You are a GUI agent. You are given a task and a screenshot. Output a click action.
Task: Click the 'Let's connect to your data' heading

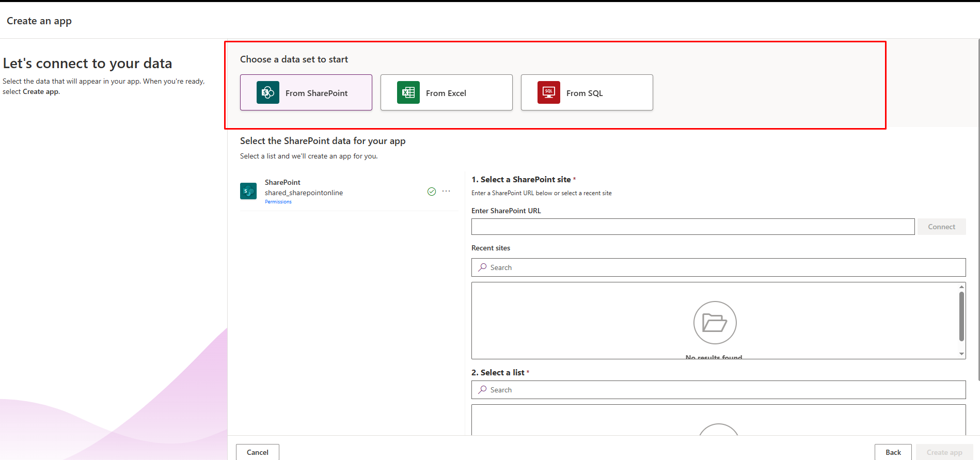click(x=87, y=64)
